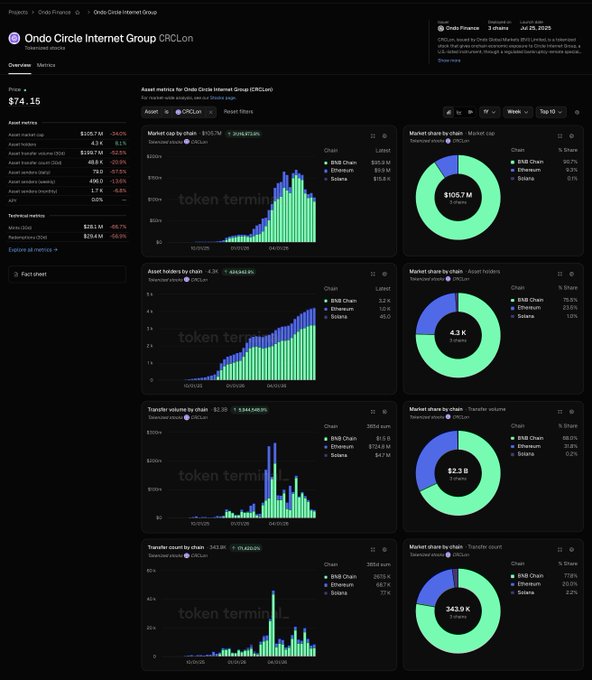Switch to the Metrics tab
592x680 pixels.
click(46, 65)
